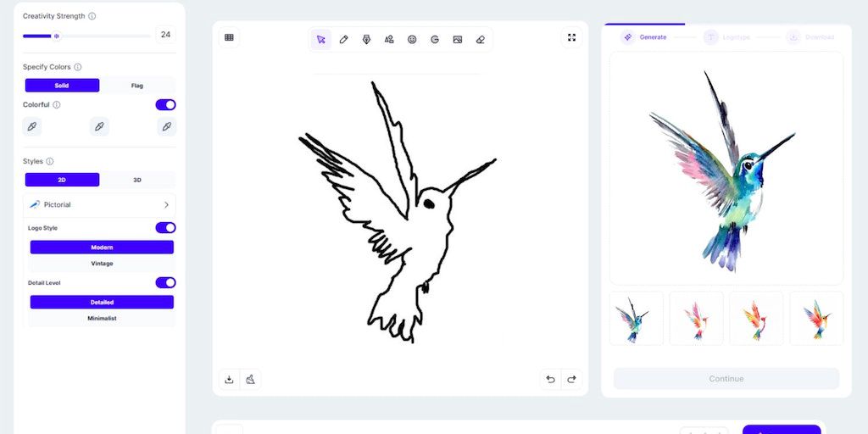Image resolution: width=868 pixels, height=434 pixels.
Task: Toggle the canvas grid icon
Action: 229,37
